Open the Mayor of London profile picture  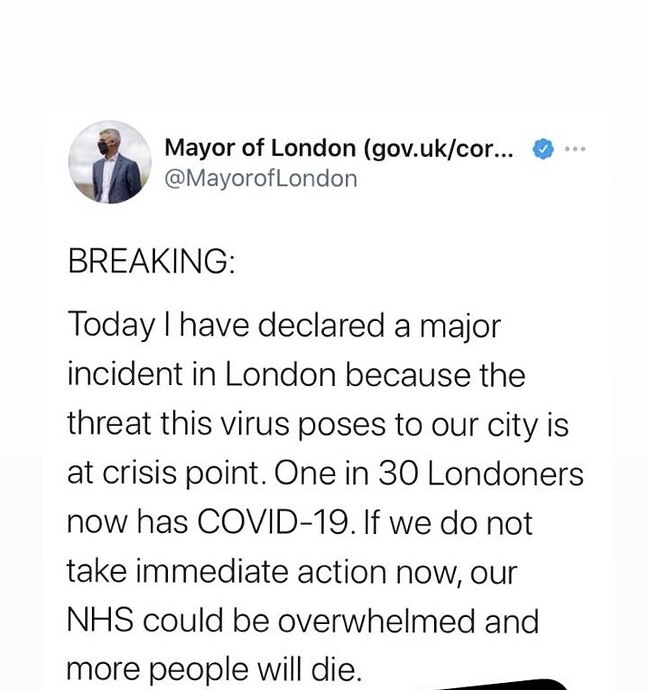[110, 162]
